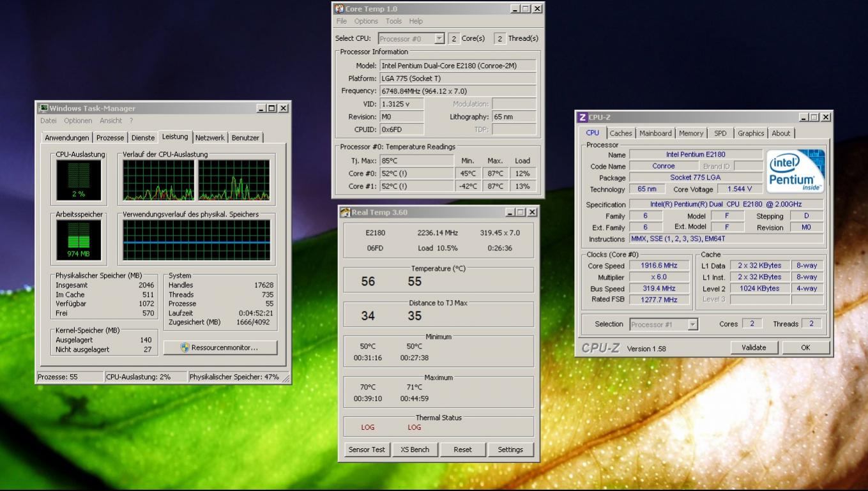
Task: Click the Core #1 minimum -42°C value
Action: tap(468, 186)
